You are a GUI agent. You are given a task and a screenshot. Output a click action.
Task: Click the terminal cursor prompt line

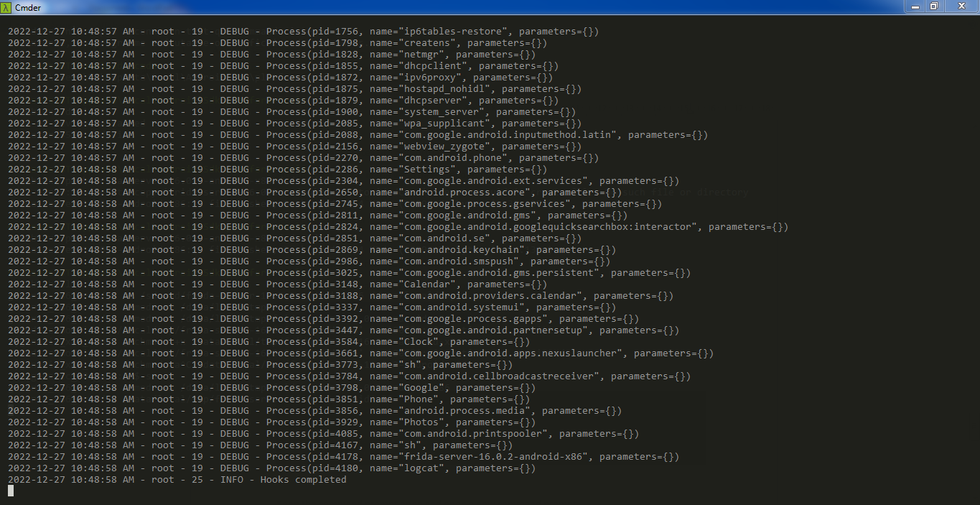pyautogui.click(x=11, y=491)
